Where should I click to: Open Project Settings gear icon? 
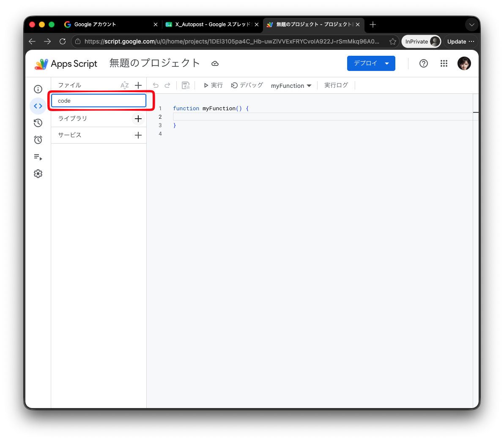point(38,174)
